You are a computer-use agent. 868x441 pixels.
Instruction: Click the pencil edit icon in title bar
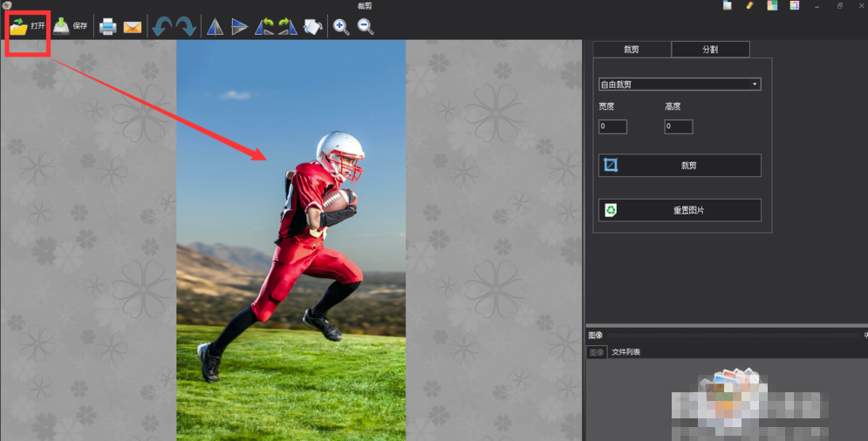(x=749, y=6)
